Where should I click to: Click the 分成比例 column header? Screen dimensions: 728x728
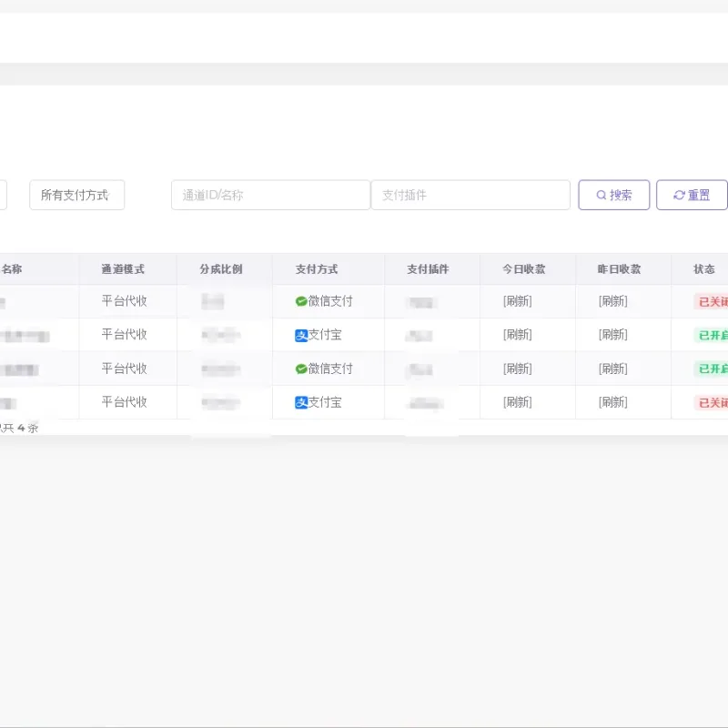pyautogui.click(x=221, y=269)
